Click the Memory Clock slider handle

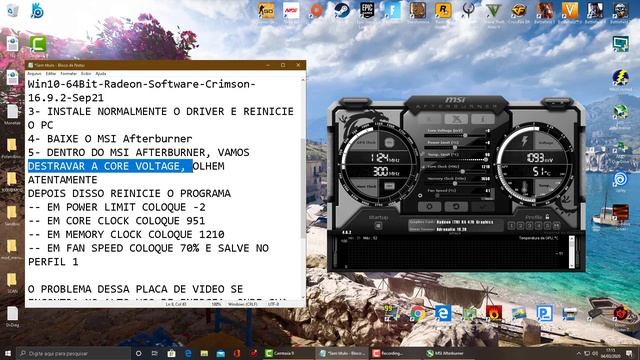(454, 184)
